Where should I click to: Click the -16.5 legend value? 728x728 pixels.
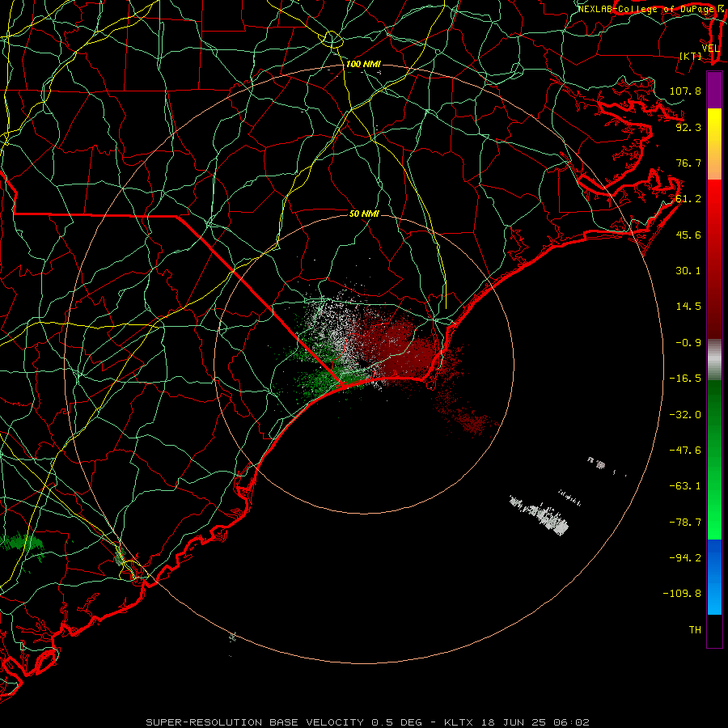[685, 379]
